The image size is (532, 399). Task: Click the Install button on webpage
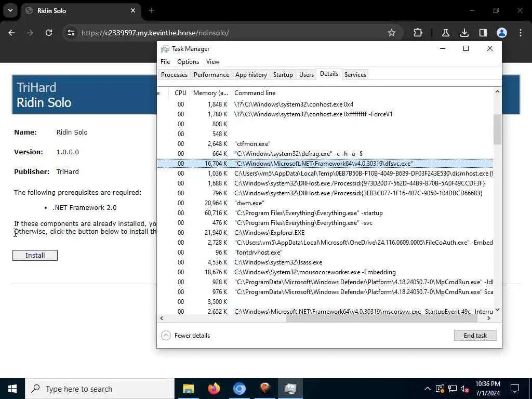tap(35, 255)
